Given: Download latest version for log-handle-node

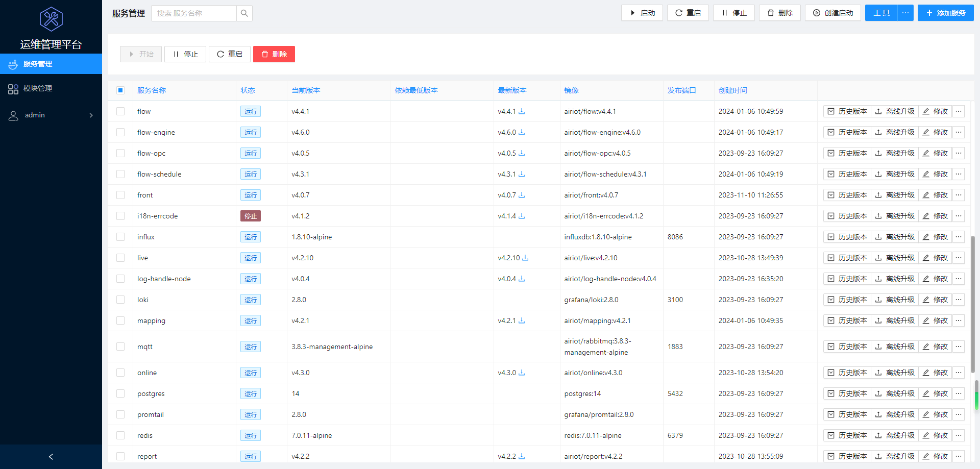Looking at the screenshot, I should 522,279.
